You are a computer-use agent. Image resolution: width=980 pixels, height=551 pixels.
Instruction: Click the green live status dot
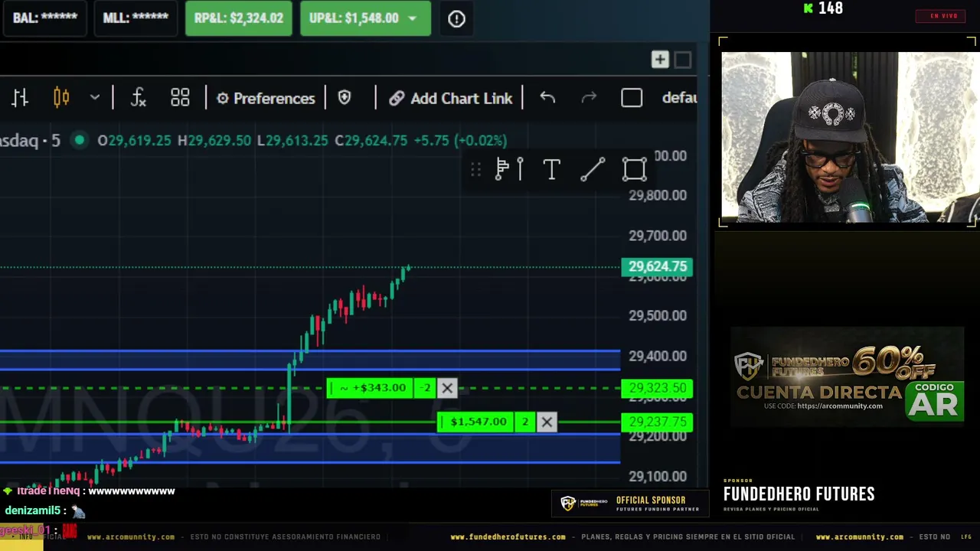click(x=80, y=140)
